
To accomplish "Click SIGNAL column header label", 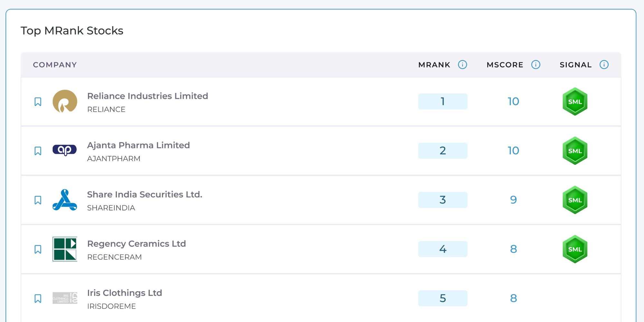I will point(576,65).
